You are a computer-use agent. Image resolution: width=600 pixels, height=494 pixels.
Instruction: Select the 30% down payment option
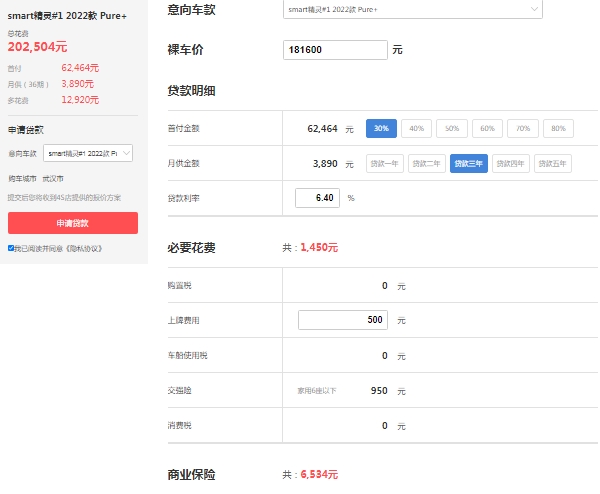point(380,129)
